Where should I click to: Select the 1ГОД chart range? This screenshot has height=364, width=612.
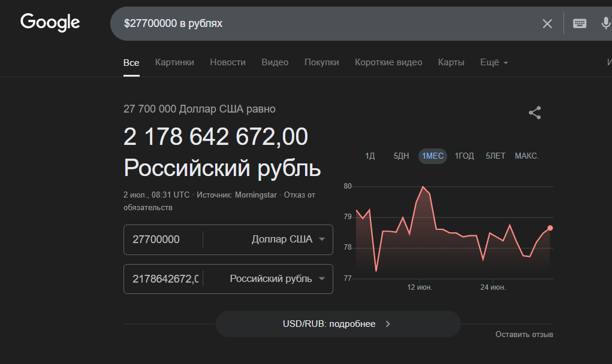point(464,156)
